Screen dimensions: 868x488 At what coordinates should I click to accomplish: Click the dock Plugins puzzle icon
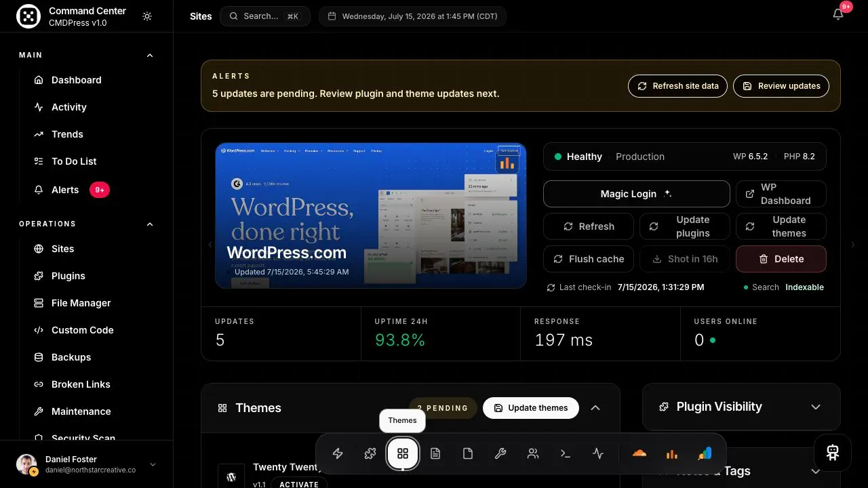click(x=370, y=454)
